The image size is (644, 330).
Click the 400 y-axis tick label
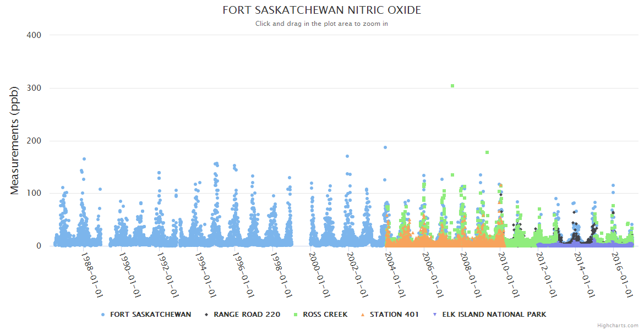coord(34,35)
